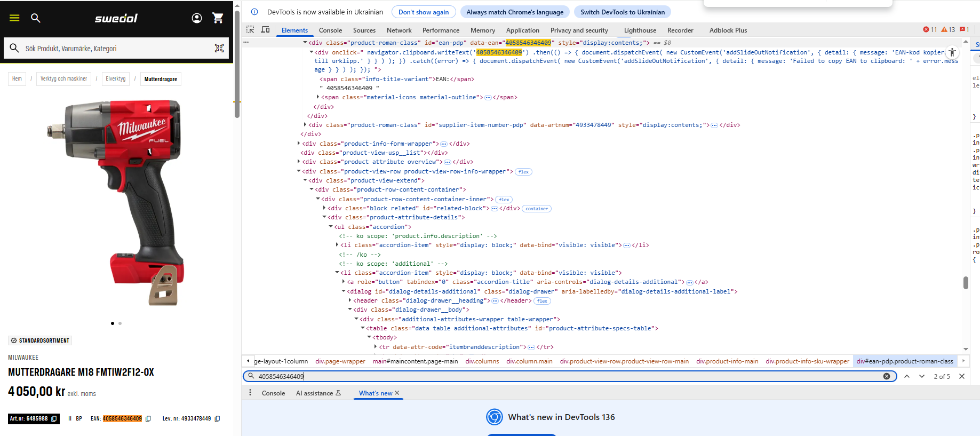Open the Performance tab
Viewport: 980px width, 436px height.
(x=441, y=30)
